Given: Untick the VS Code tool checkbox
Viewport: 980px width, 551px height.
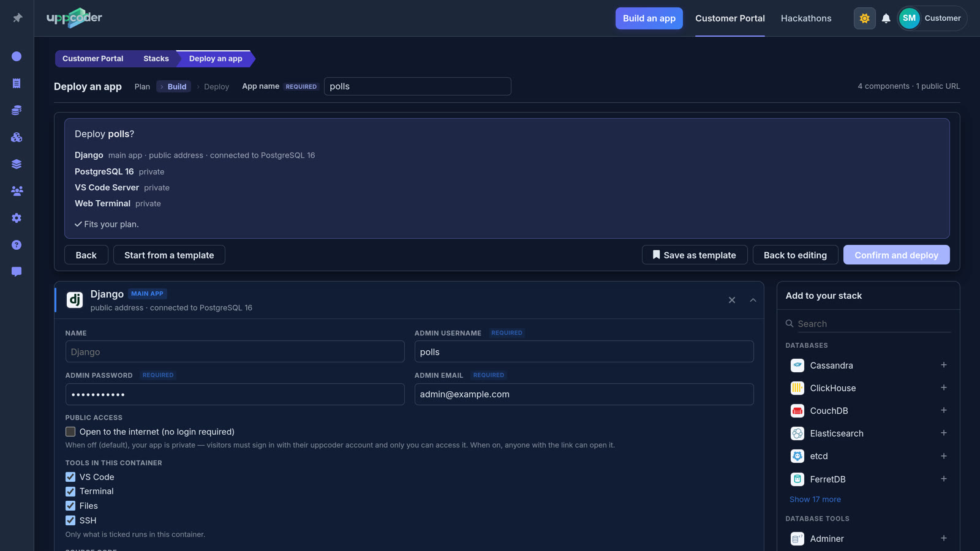Looking at the screenshot, I should (70, 477).
